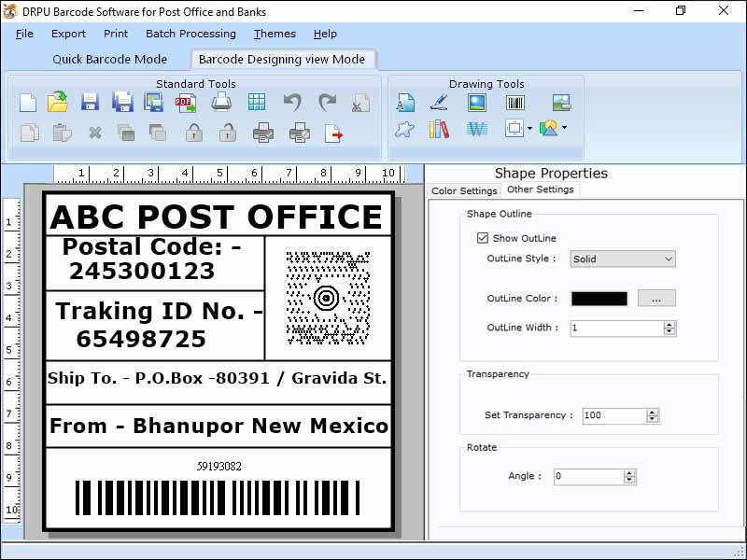The height and width of the screenshot is (560, 747).
Task: Add a watermark with the Watermark tool
Action: point(477,129)
